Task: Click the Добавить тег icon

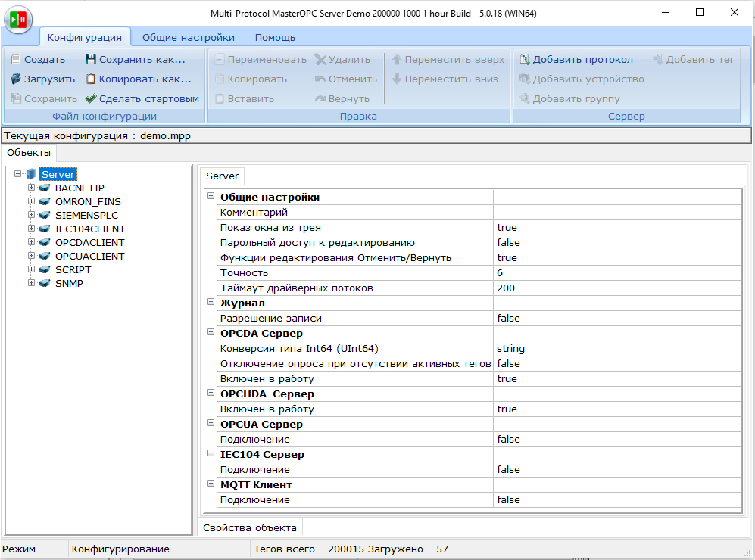Action: (x=658, y=59)
